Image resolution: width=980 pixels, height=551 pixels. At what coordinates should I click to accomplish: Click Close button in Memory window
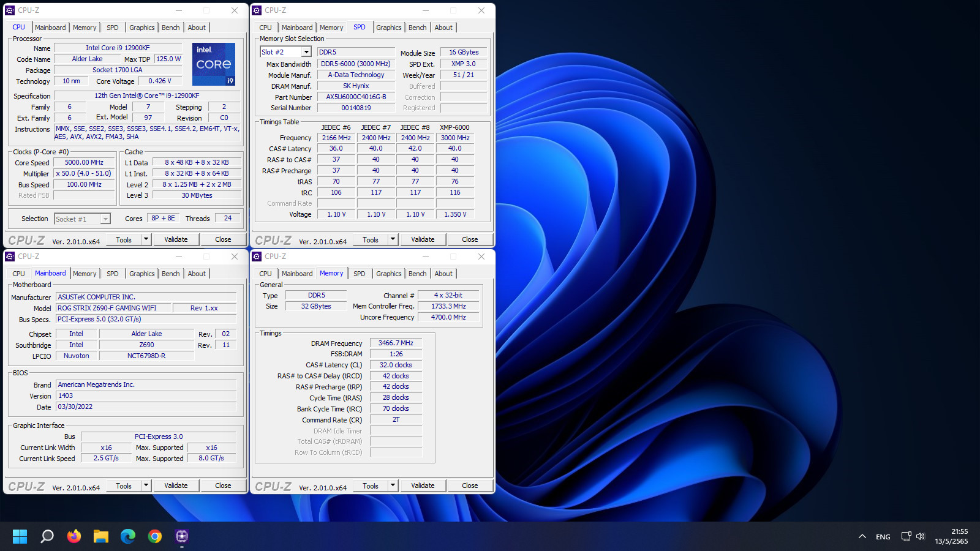470,485
